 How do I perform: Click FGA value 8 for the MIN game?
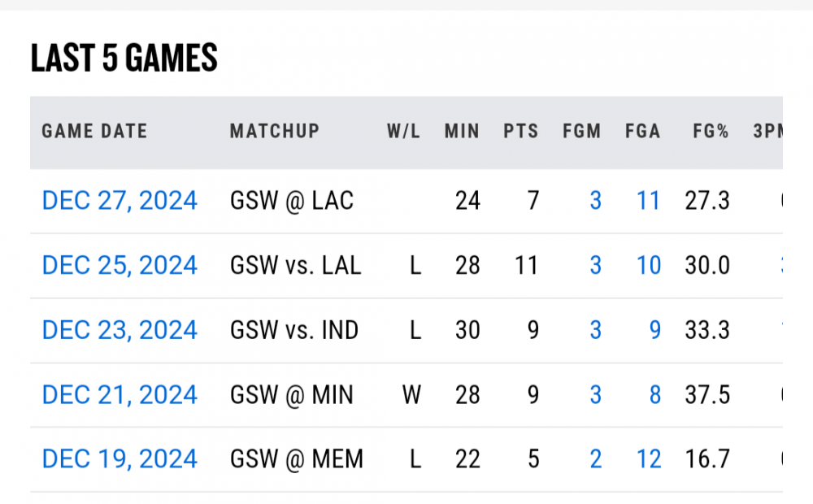[x=654, y=396]
